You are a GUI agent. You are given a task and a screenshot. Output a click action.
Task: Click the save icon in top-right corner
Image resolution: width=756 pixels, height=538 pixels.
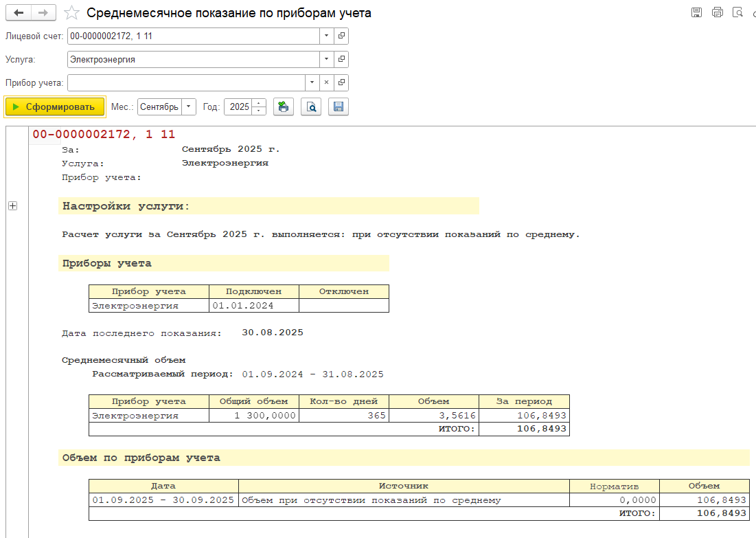click(696, 12)
